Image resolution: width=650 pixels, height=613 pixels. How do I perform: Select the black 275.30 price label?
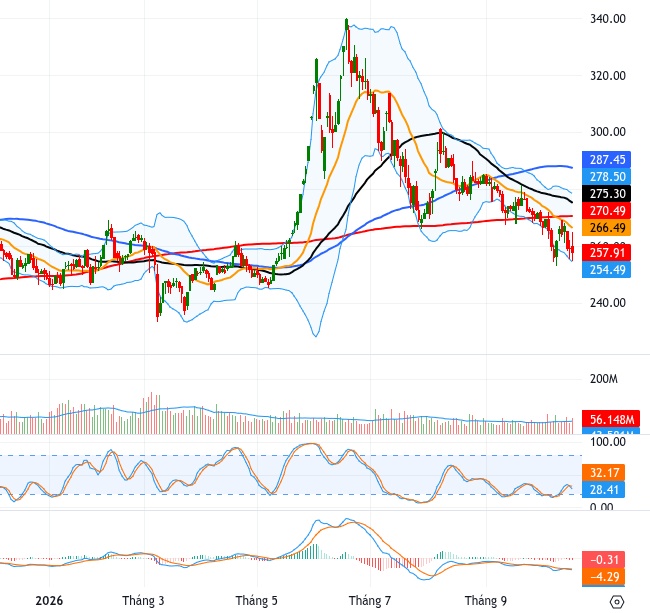[606, 194]
